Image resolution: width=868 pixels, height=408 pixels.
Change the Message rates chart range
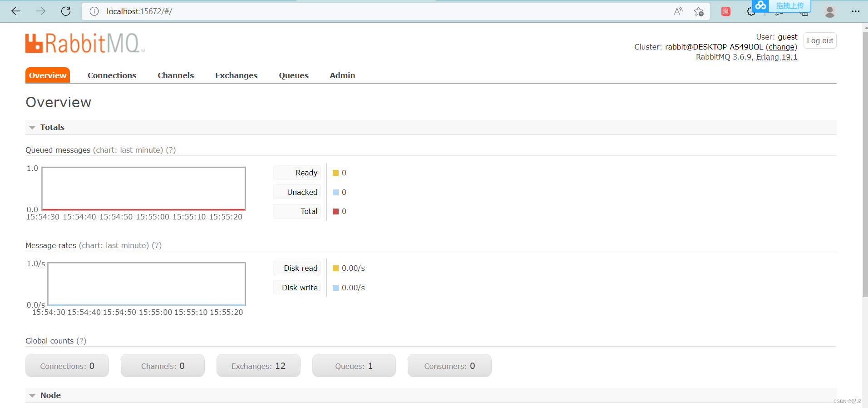click(x=114, y=245)
